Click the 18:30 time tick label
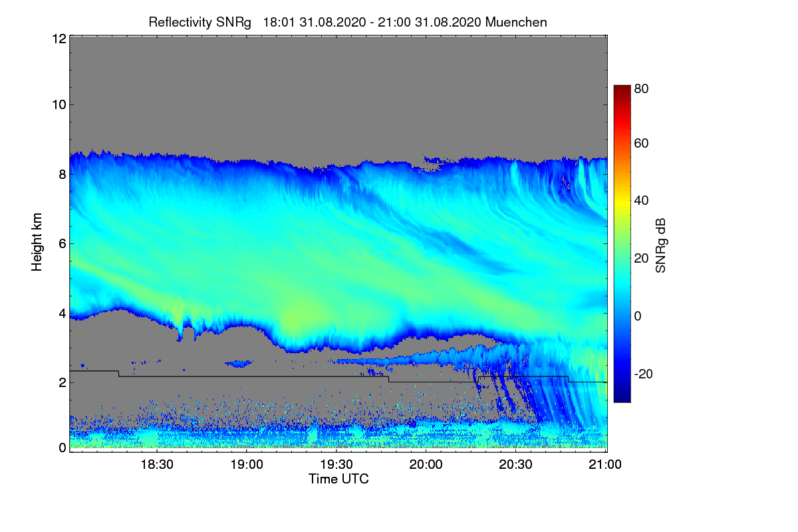The image size is (798, 532). [x=158, y=465]
